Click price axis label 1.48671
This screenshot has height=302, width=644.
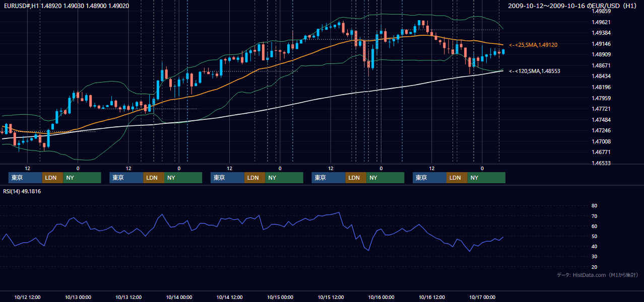point(601,65)
